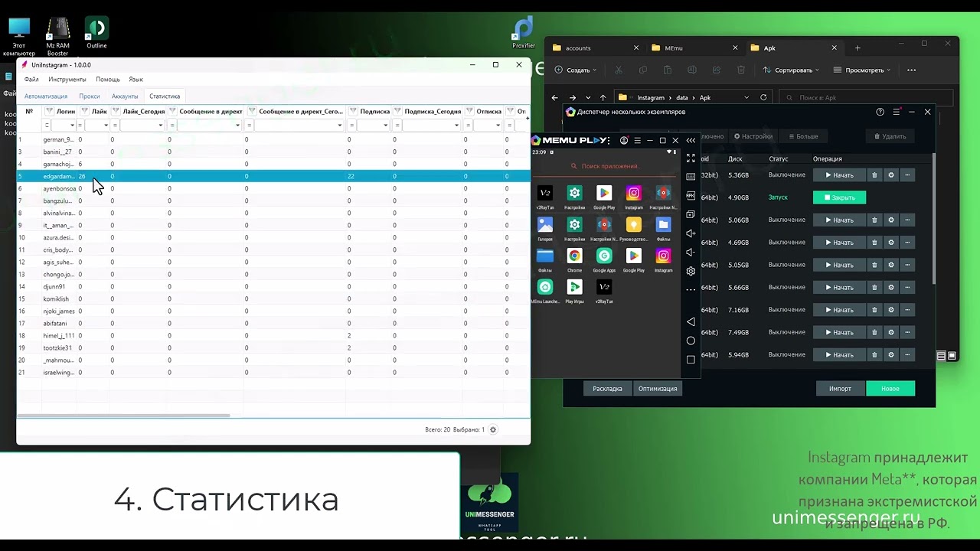The height and width of the screenshot is (551, 980).
Task: Open MEmu sidebar settings gear
Action: click(x=691, y=271)
